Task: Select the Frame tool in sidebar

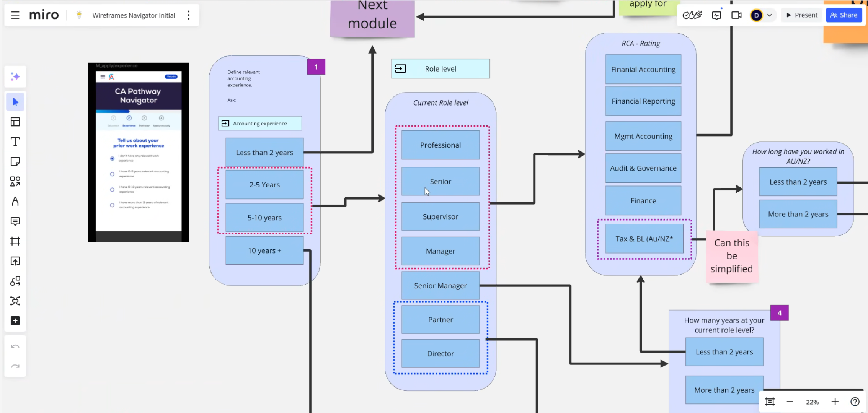Action: tap(15, 241)
